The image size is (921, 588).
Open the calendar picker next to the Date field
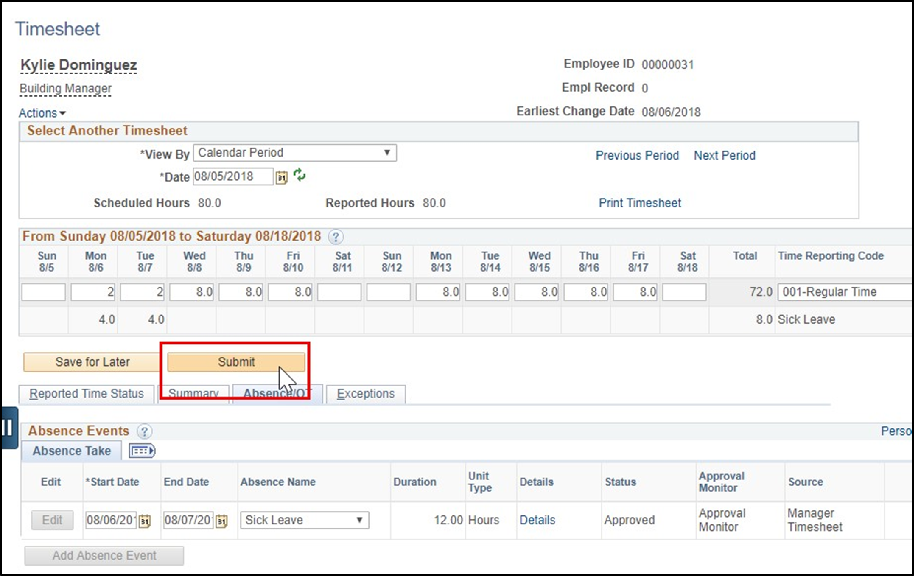click(281, 176)
